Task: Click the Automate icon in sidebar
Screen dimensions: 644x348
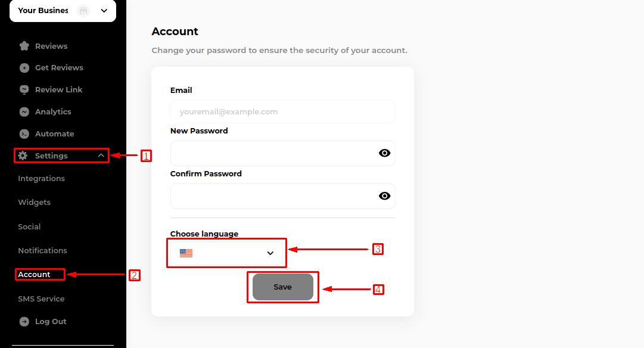Action: click(24, 134)
